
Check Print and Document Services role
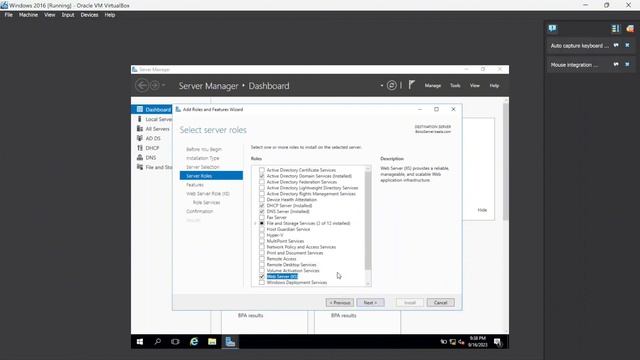[262, 253]
